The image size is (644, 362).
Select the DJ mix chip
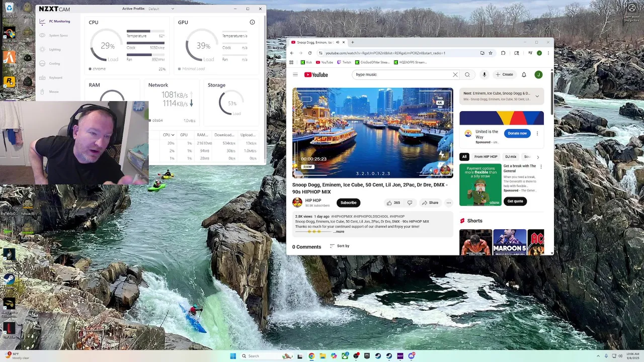pos(511,157)
